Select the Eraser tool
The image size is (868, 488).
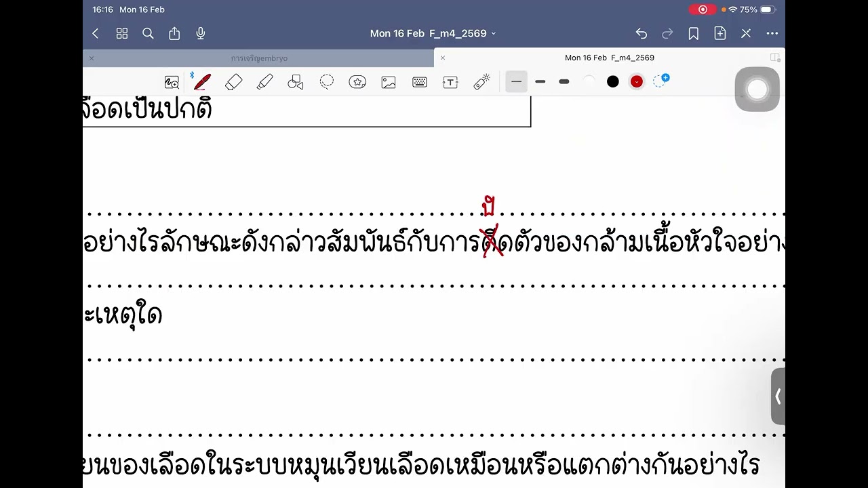[x=233, y=82]
